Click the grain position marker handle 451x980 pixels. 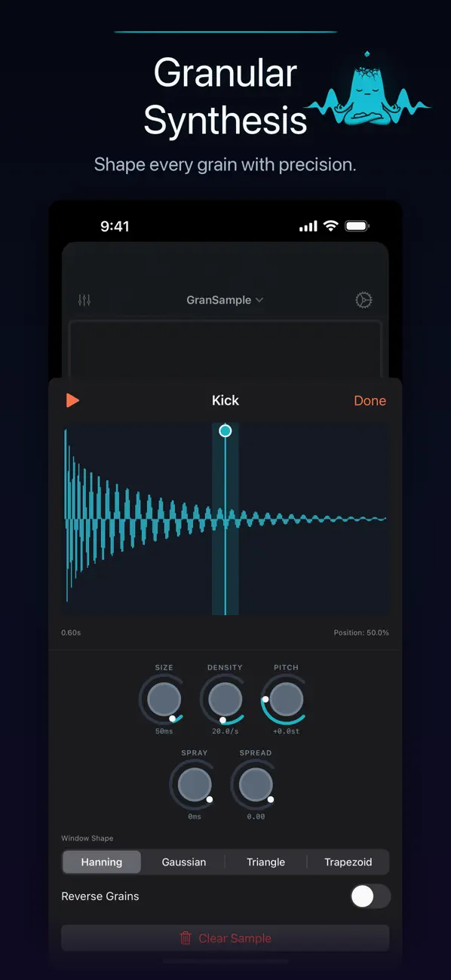pos(225,430)
